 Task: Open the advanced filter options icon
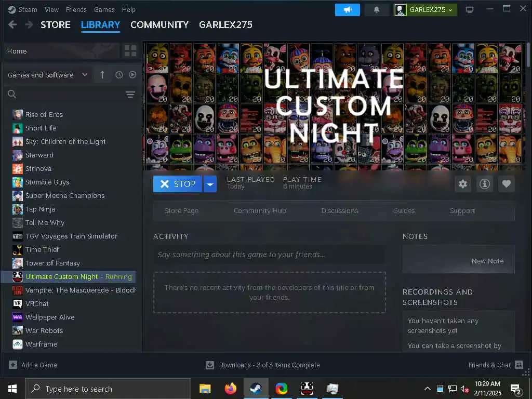pyautogui.click(x=130, y=95)
